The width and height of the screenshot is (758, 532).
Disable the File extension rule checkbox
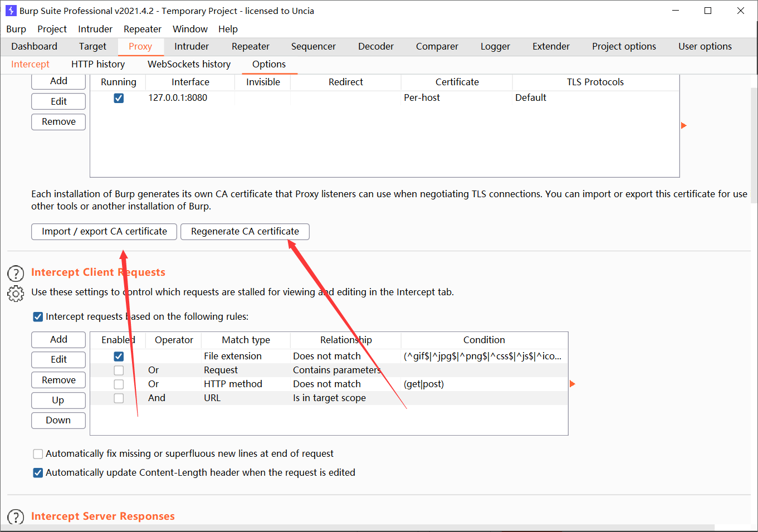click(x=119, y=356)
